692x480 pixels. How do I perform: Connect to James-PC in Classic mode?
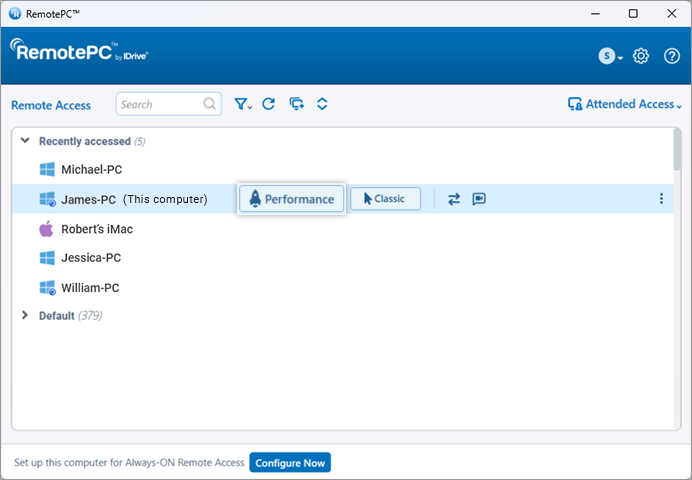coord(385,199)
